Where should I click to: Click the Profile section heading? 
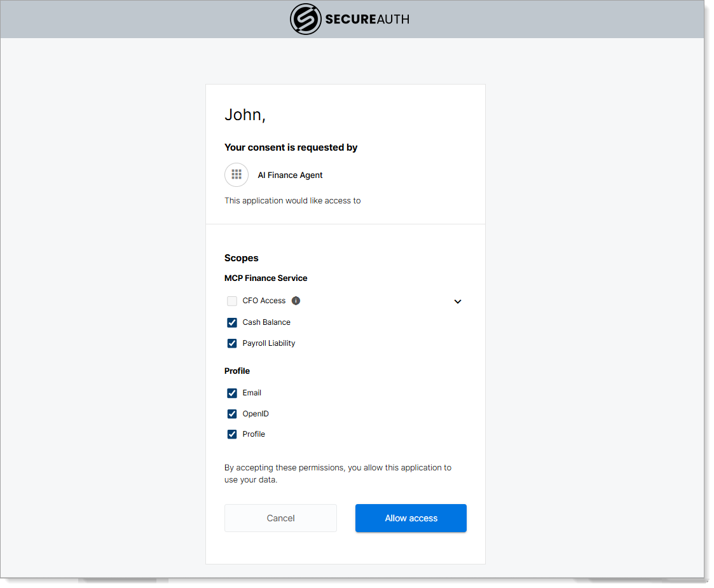click(237, 371)
